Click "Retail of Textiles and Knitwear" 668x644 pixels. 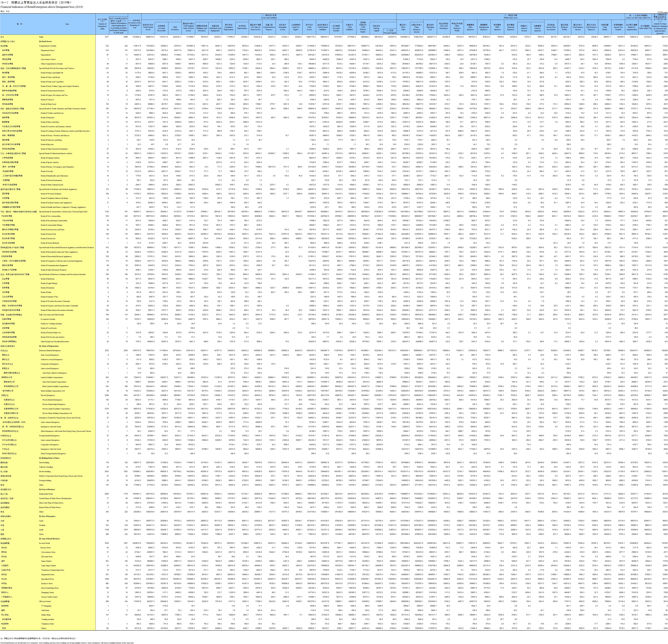coord(52,113)
